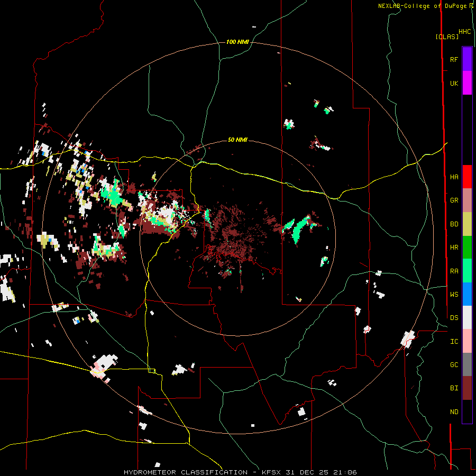Click the WS legend label

point(454,294)
